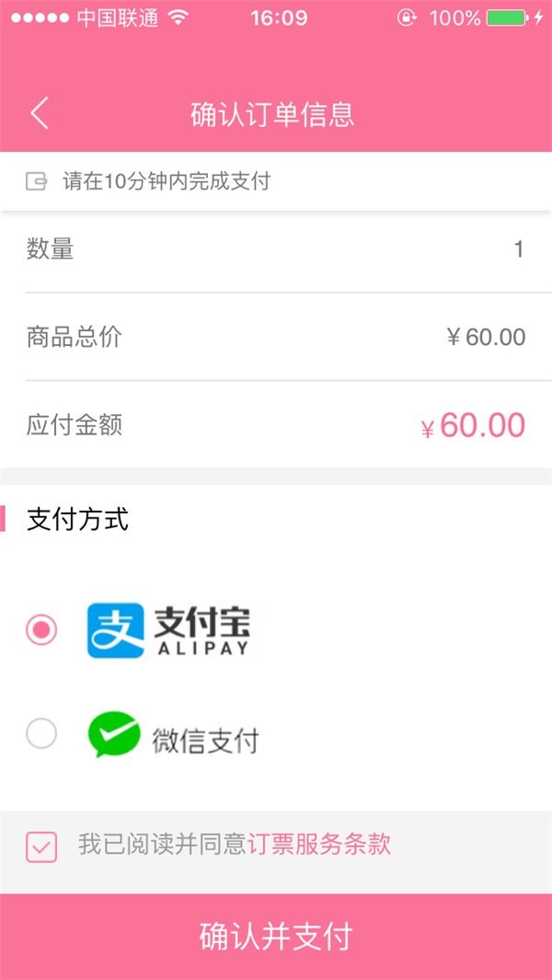The image size is (552, 980).
Task: Tap the 微信支付 label text
Action: coord(205,740)
